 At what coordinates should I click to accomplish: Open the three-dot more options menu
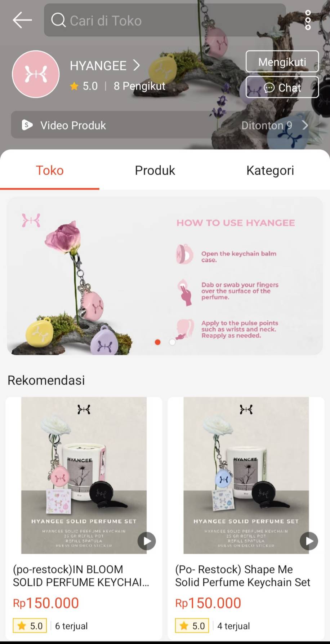point(308,20)
